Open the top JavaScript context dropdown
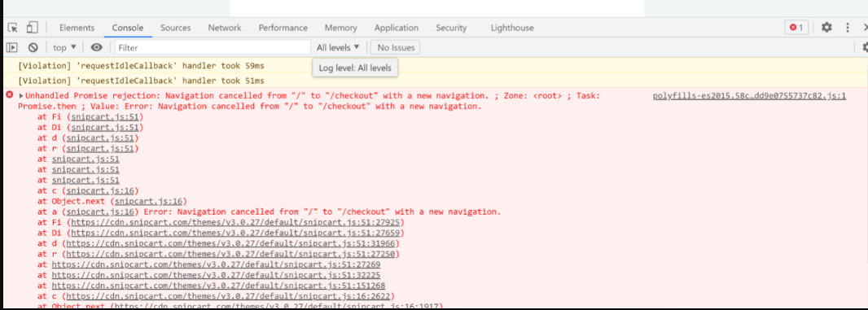The width and height of the screenshot is (868, 310). coord(64,48)
